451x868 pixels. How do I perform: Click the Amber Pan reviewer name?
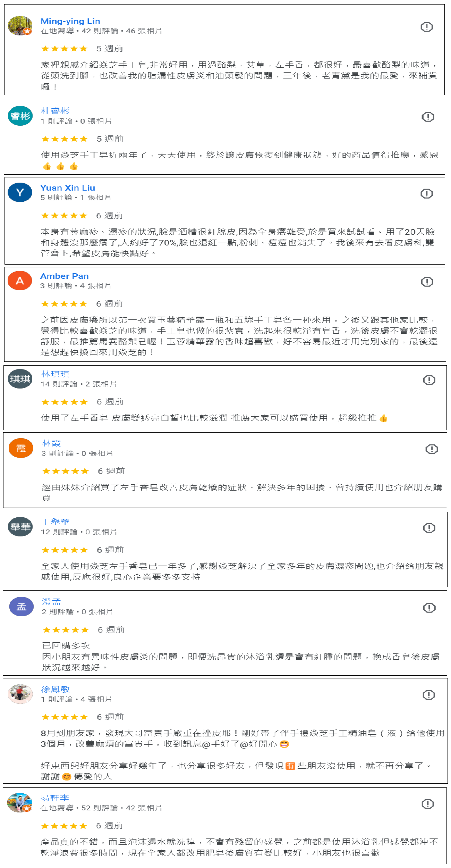pos(65,276)
